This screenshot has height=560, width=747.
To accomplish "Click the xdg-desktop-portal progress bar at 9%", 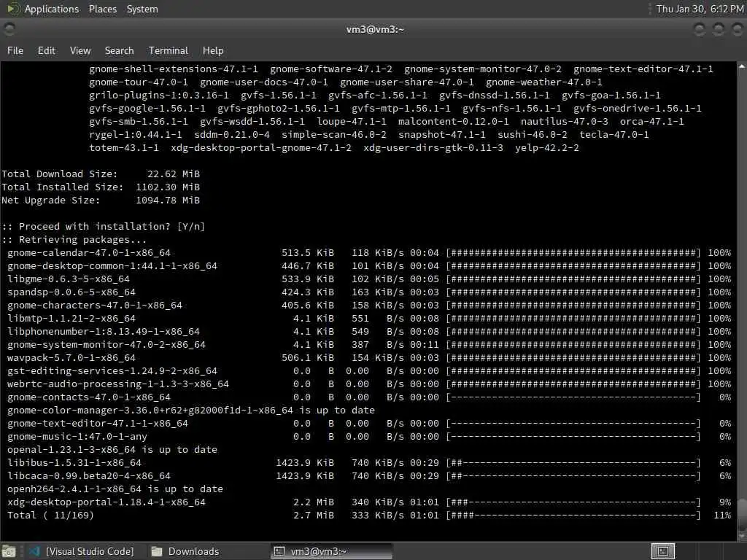I will coord(573,502).
